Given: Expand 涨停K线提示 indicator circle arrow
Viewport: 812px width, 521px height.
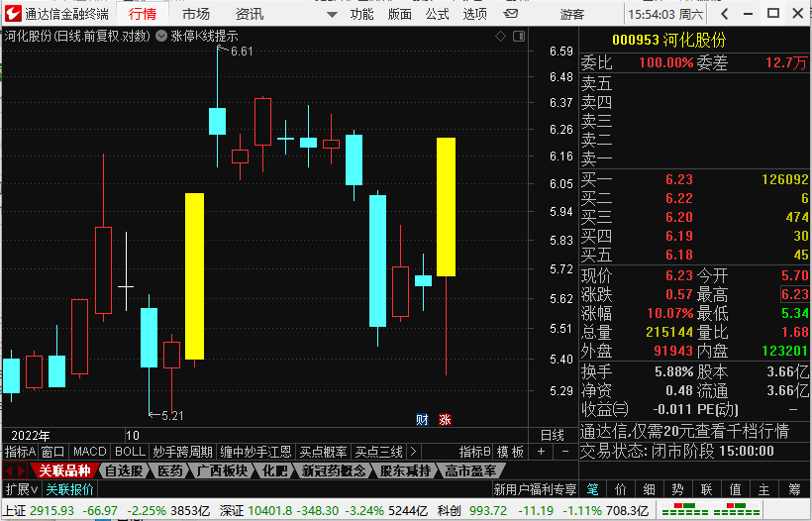Looking at the screenshot, I should (161, 36).
